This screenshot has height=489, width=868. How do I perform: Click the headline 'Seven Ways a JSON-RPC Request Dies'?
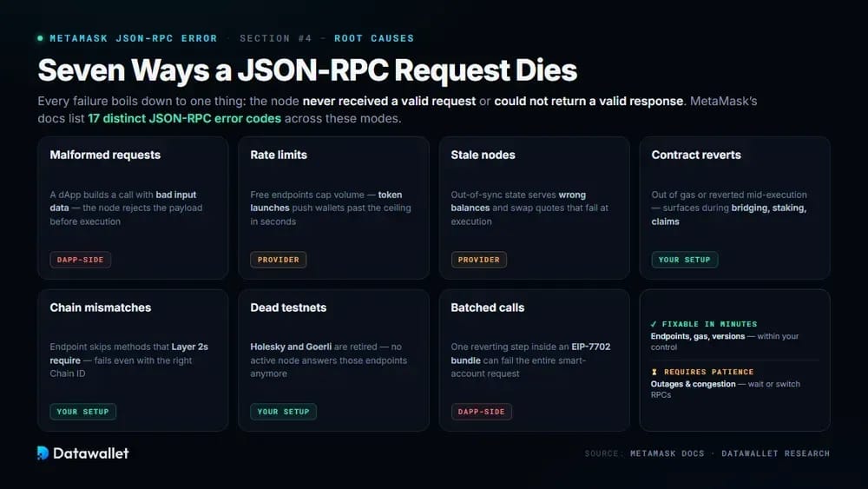click(307, 70)
